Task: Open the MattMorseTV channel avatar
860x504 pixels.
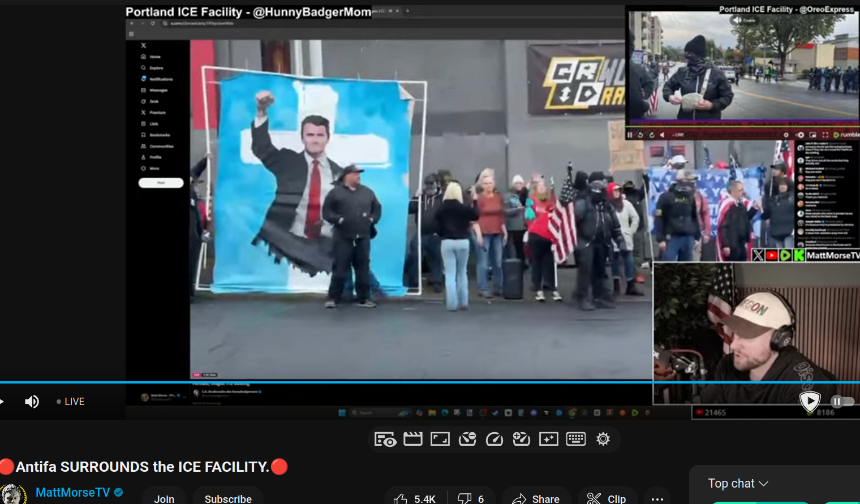Action: pos(13,494)
